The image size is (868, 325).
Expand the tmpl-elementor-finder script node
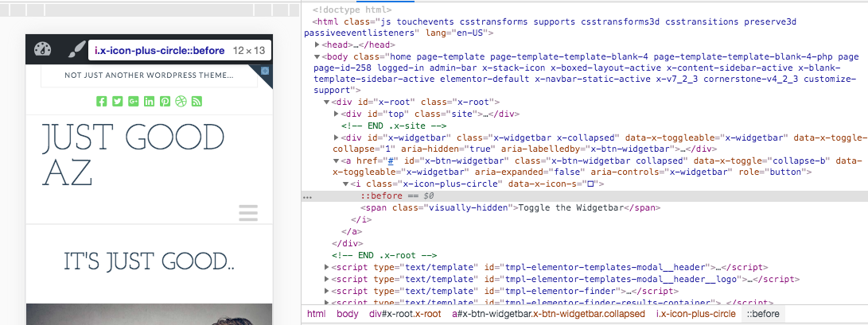pos(327,291)
